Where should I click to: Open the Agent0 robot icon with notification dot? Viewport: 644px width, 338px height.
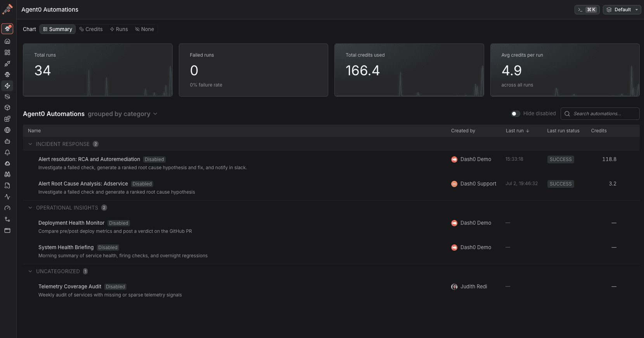(7, 29)
